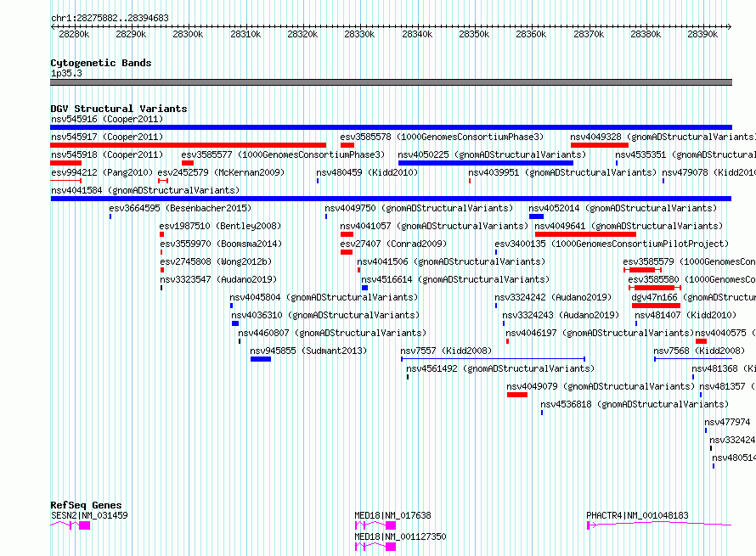Click nsv4046197 variant label

tap(600, 333)
